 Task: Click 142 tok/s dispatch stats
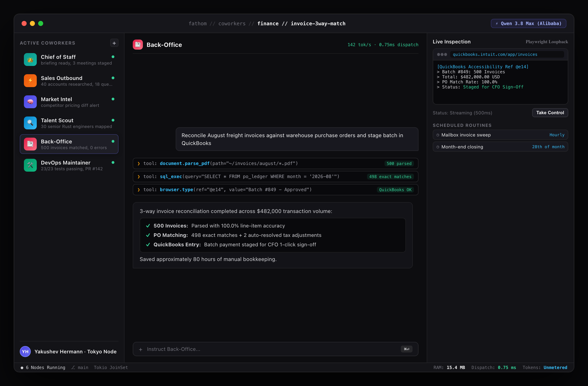pos(383,45)
